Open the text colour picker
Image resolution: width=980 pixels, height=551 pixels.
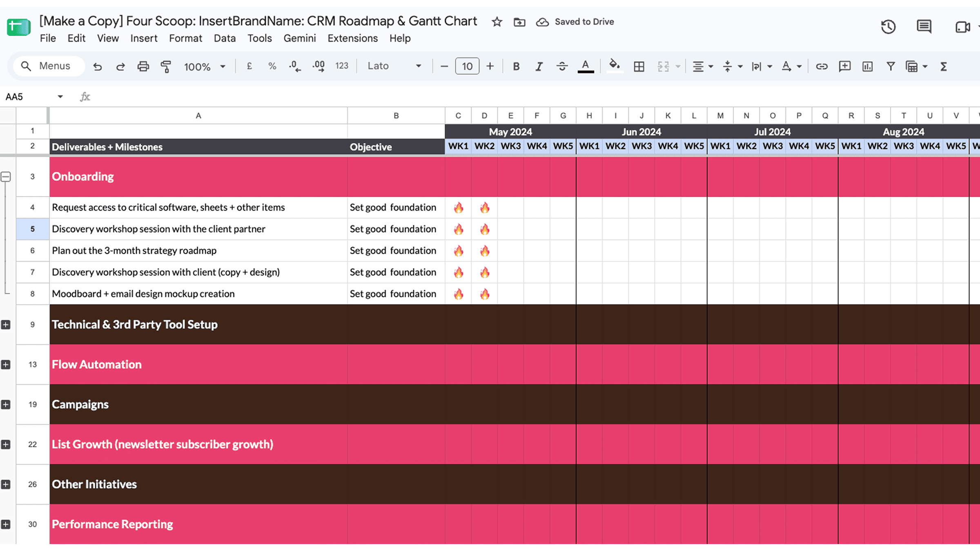(586, 66)
